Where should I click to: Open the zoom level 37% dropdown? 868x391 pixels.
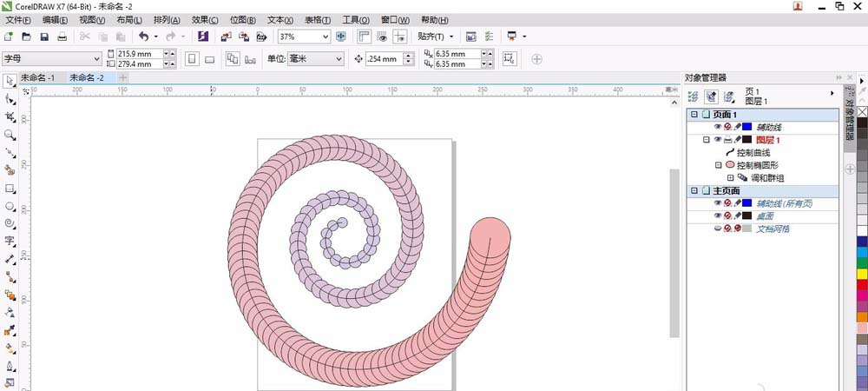[325, 36]
